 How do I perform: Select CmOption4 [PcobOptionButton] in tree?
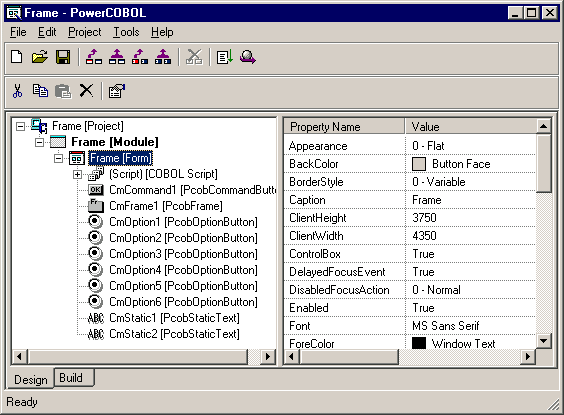pos(183,270)
